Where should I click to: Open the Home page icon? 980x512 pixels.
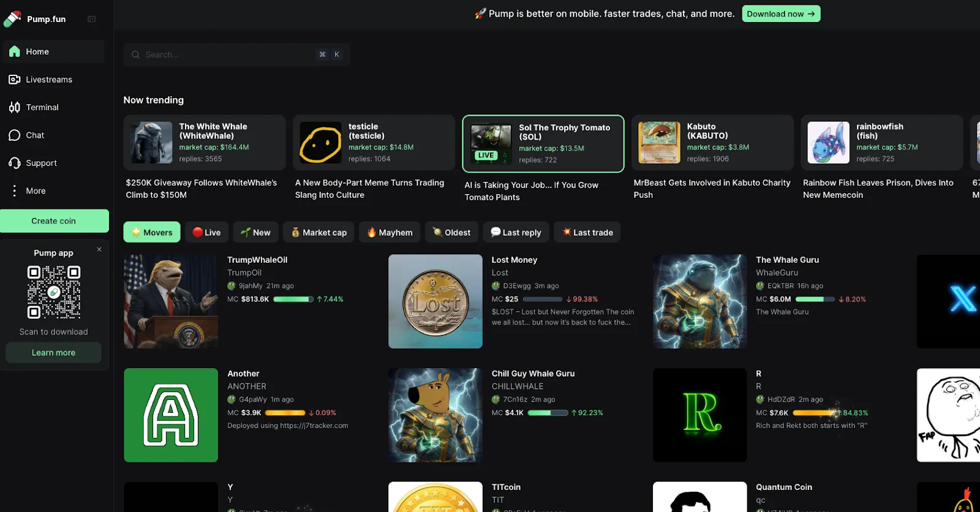click(x=15, y=51)
